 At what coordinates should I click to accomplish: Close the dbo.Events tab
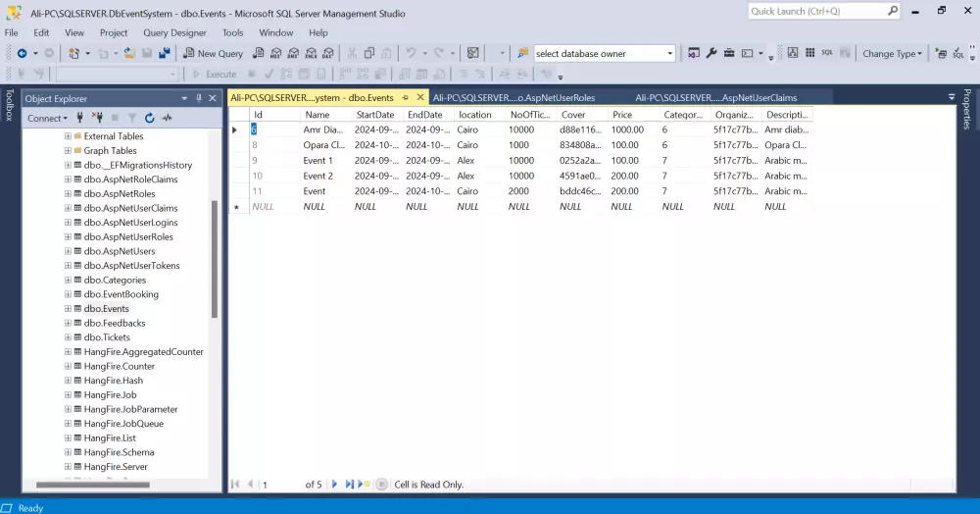[x=420, y=97]
